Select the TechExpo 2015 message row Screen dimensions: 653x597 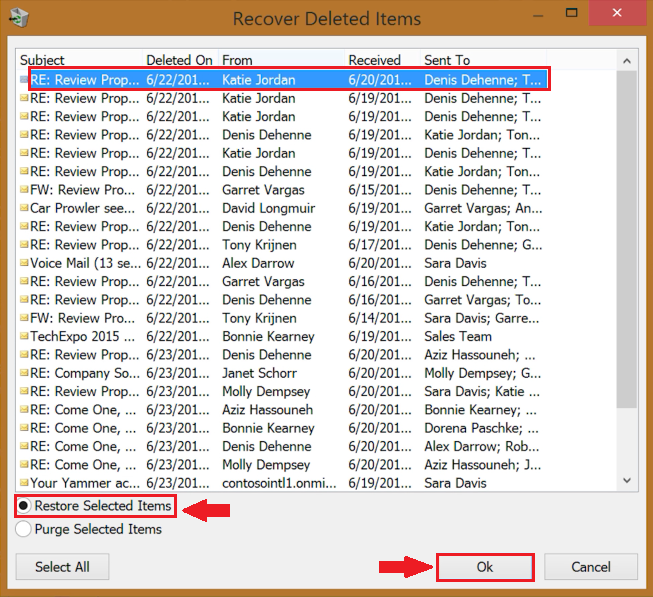[x=282, y=336]
